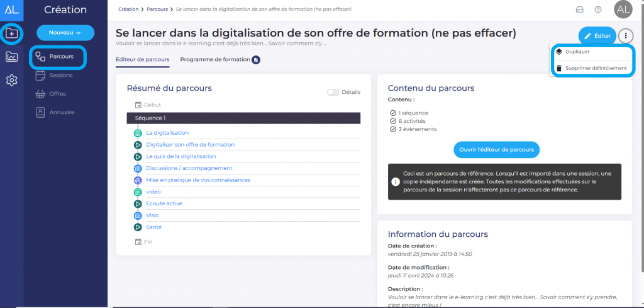Click Ouvrir l'éditeur de parcours button
Image resolution: width=644 pixels, height=308 pixels.
coord(496,149)
